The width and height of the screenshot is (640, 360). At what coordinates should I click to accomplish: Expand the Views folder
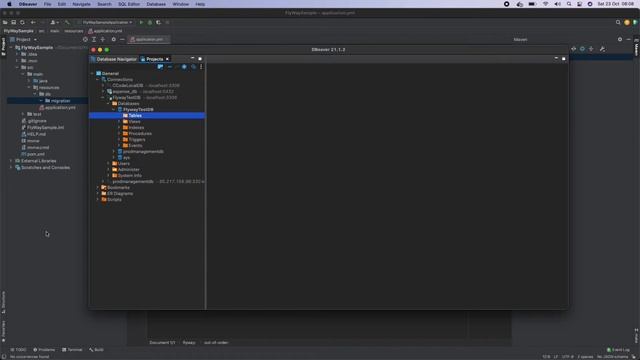[x=119, y=122]
